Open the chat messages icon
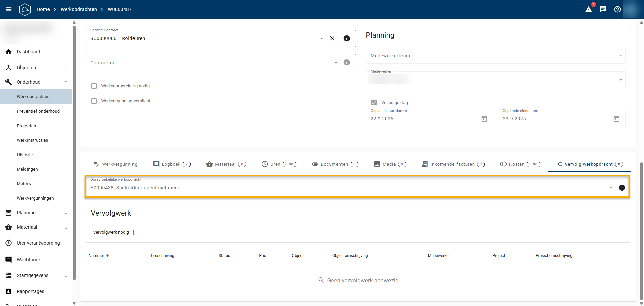Image resolution: width=644 pixels, height=306 pixels. point(603,9)
